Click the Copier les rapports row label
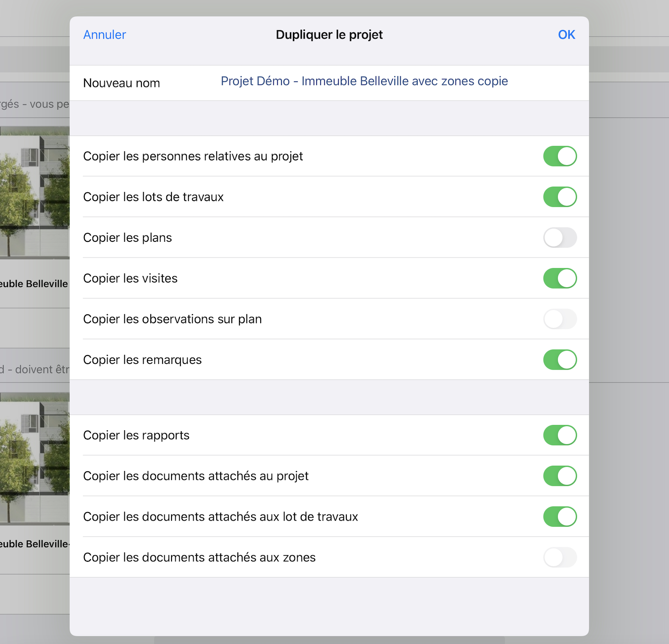Screen dimensions: 669x644 136,435
